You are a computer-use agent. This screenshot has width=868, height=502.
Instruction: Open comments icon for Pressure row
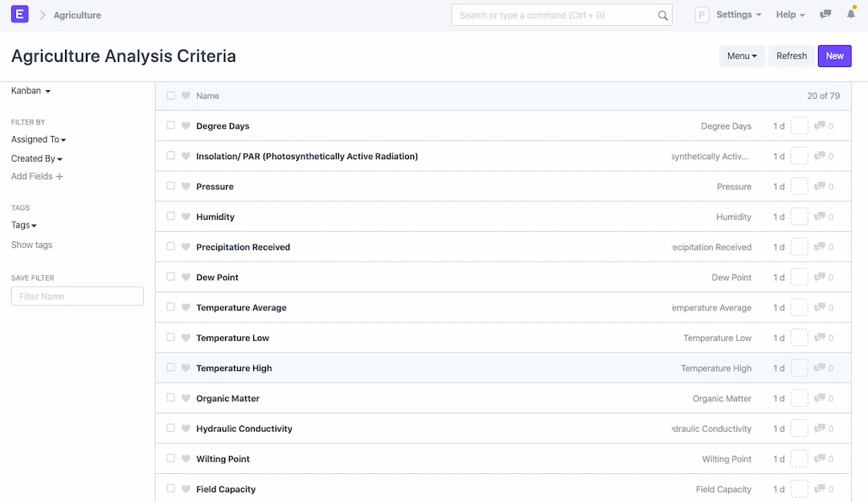tap(820, 187)
